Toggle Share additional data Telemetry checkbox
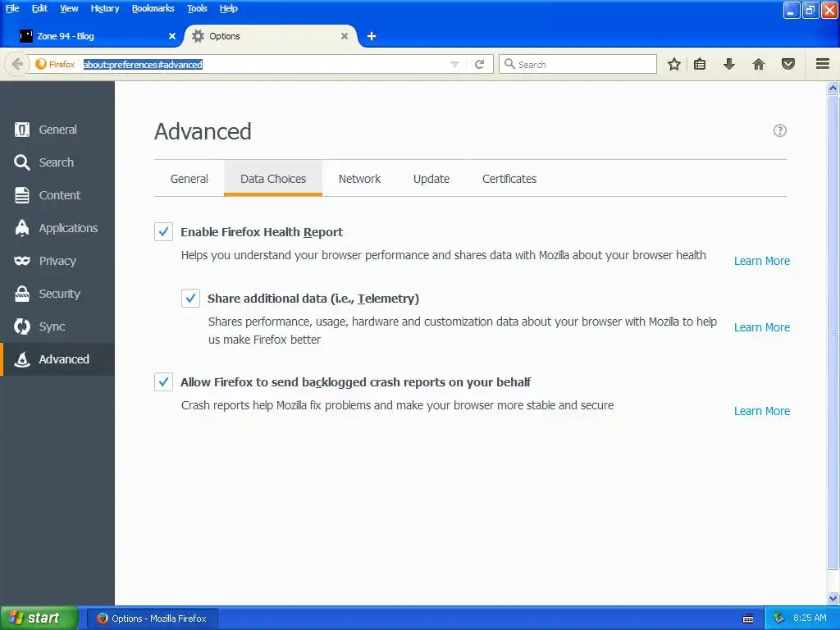Image resolution: width=840 pixels, height=630 pixels. pos(190,298)
